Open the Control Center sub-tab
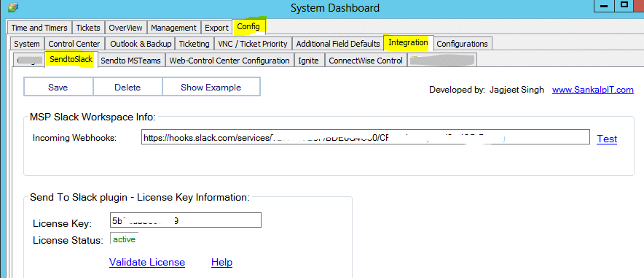This screenshot has width=644, height=278. (x=74, y=44)
